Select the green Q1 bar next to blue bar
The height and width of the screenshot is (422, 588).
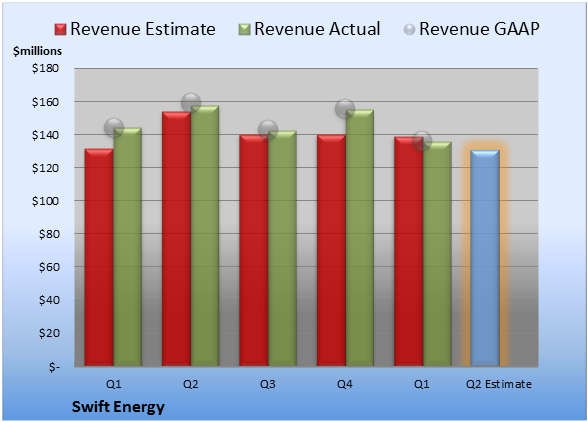pyautogui.click(x=437, y=254)
